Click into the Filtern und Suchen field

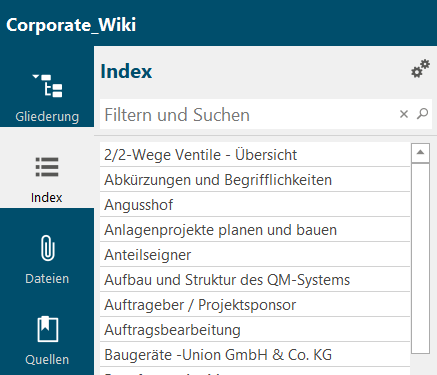[247, 114]
